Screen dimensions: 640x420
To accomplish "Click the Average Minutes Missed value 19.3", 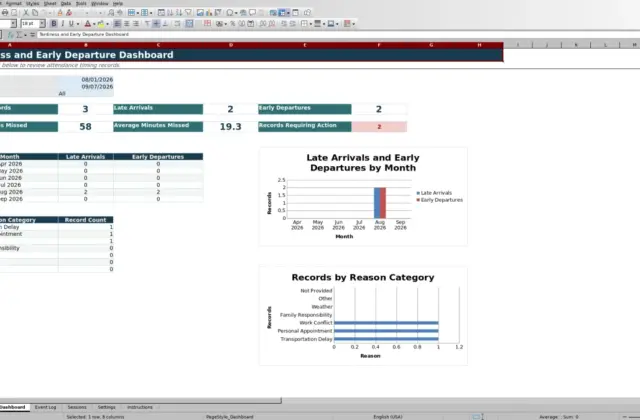I will (x=230, y=127).
